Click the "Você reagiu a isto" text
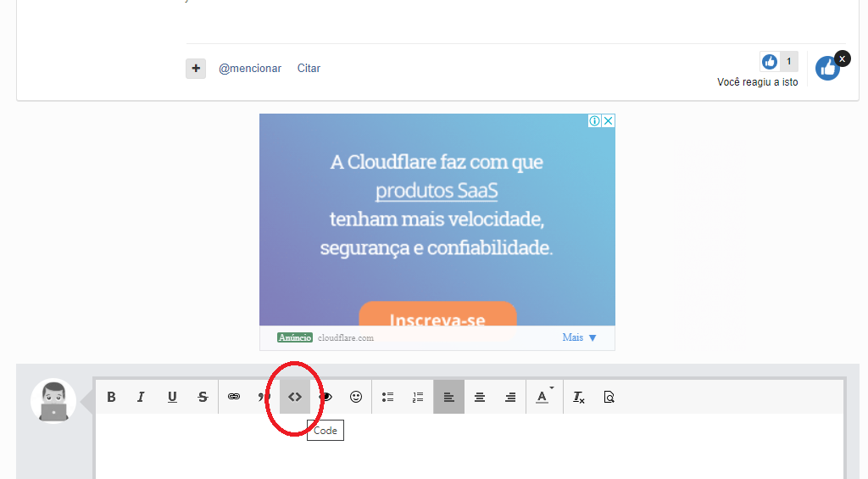 [x=758, y=82]
